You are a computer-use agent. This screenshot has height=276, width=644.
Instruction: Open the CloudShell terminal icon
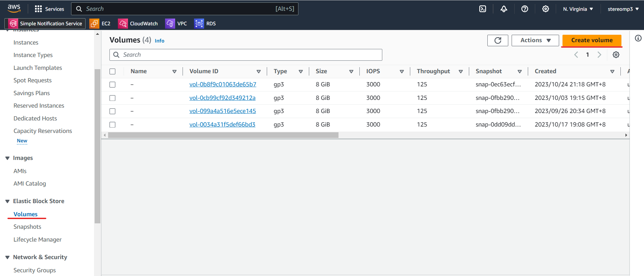click(483, 9)
